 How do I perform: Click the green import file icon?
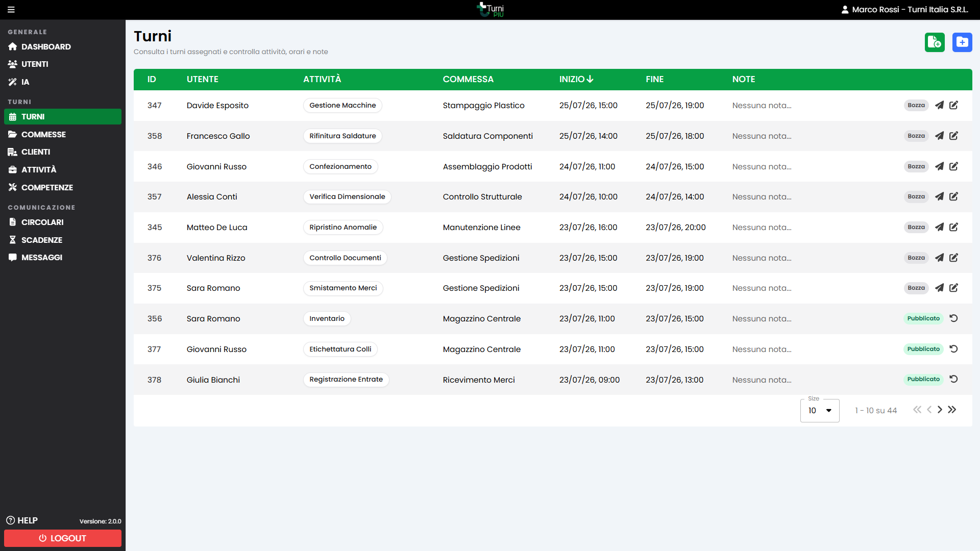click(x=935, y=42)
